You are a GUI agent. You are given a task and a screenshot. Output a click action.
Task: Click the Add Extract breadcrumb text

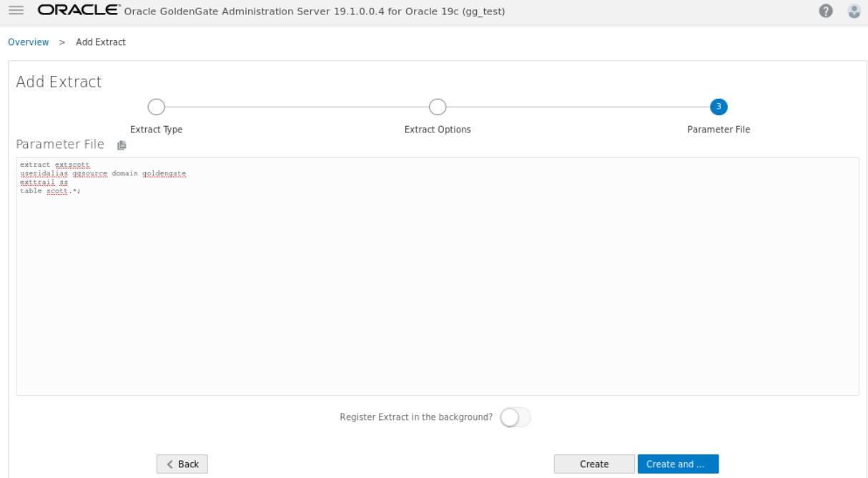coord(101,42)
